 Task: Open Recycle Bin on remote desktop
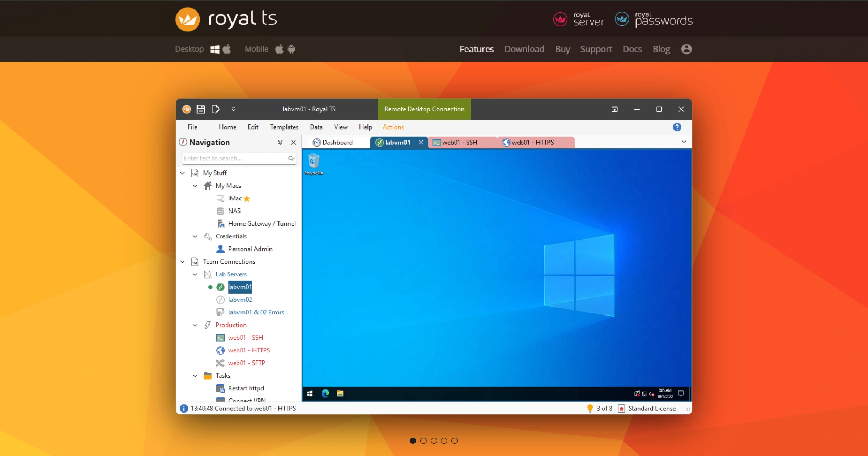(314, 164)
